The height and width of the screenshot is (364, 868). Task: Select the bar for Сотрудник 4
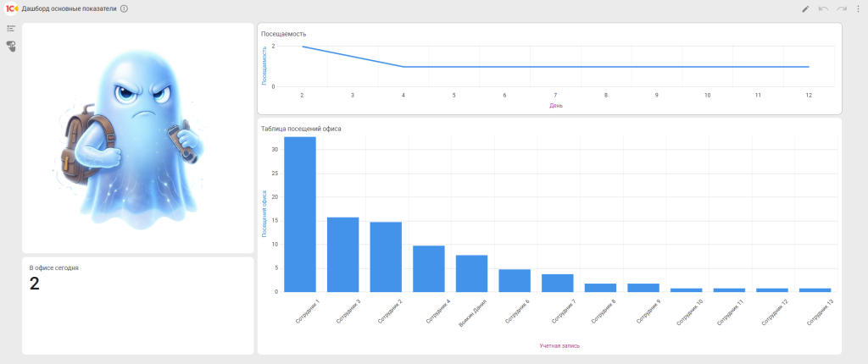pyautogui.click(x=429, y=269)
